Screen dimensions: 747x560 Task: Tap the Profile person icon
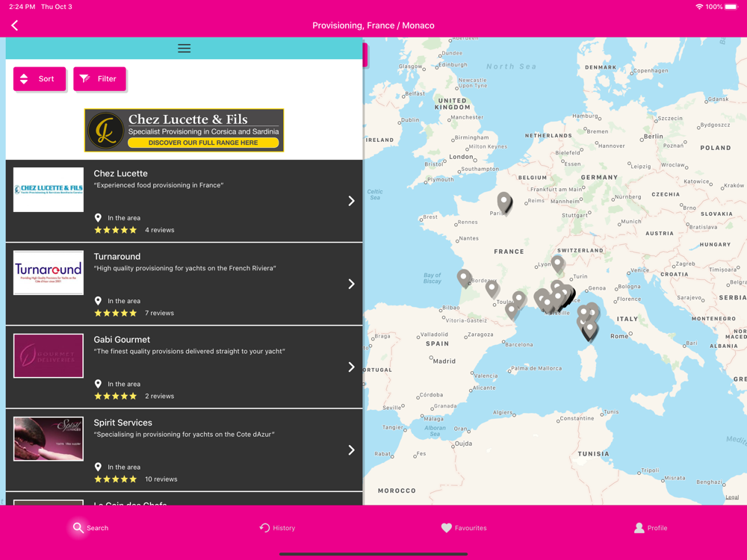(x=639, y=528)
